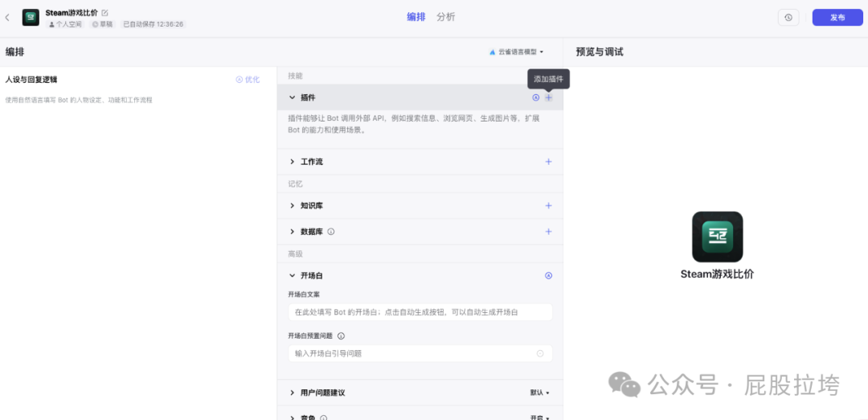Expand the 工作流 section
Screen dimensions: 868x420
point(293,162)
